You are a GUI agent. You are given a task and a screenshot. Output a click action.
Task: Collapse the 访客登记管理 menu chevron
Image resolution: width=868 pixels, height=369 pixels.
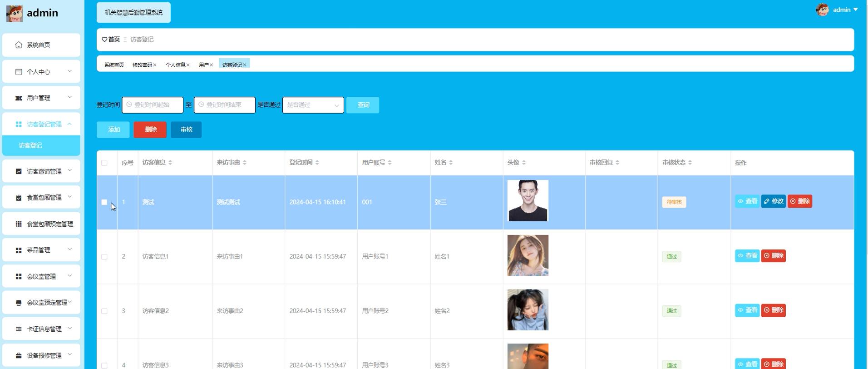tap(69, 124)
